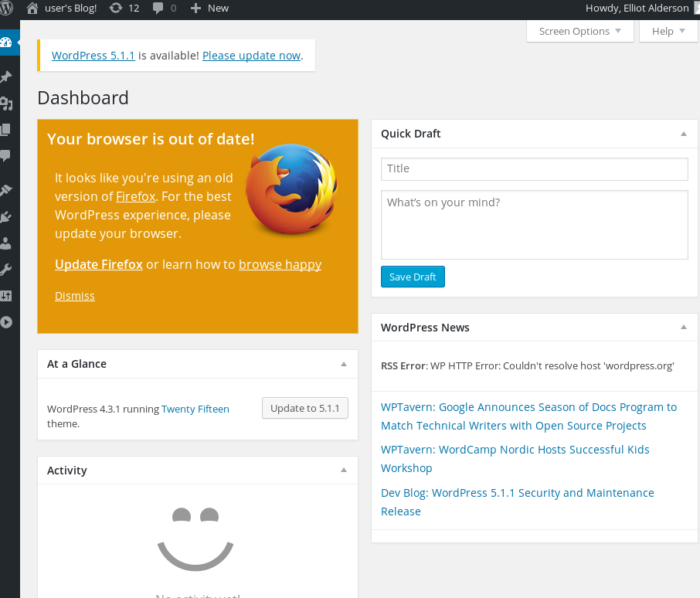Click the Activity panel title
The width and height of the screenshot is (700, 598).
point(67,471)
